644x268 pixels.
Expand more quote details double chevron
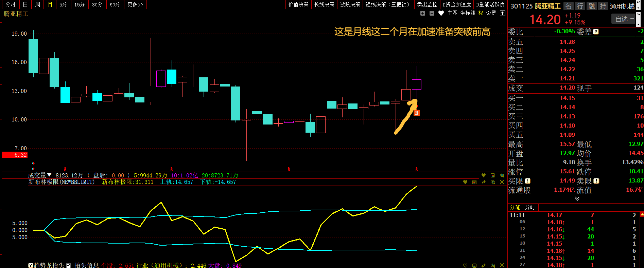577,199
